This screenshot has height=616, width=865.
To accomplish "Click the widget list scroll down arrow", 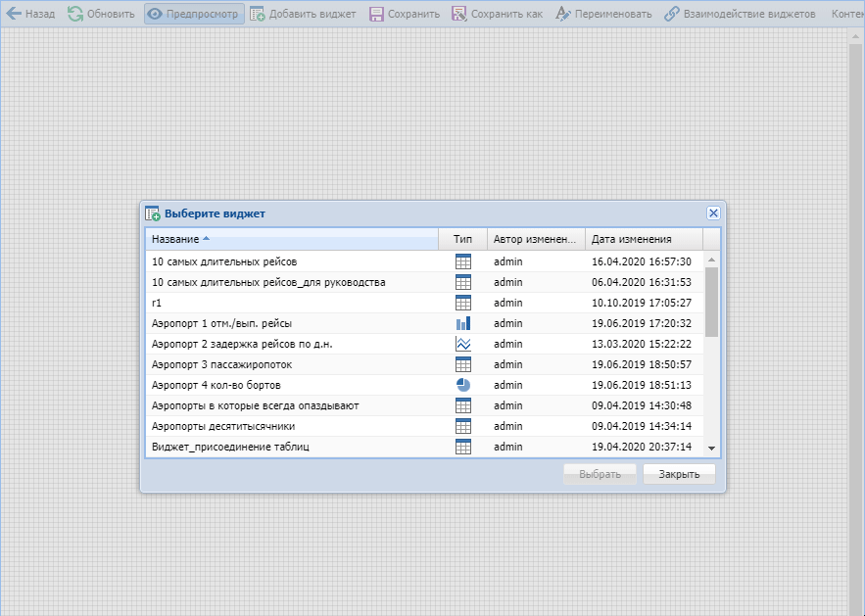I will click(x=711, y=449).
